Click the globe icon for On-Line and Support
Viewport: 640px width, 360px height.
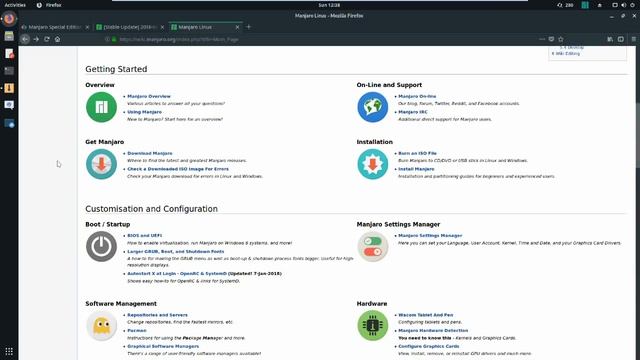[x=372, y=107]
